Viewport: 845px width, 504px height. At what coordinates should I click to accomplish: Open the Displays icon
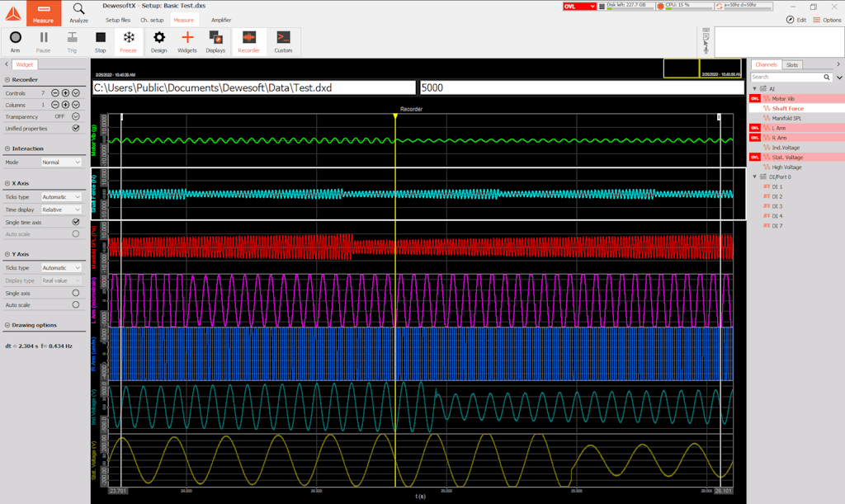coord(215,38)
